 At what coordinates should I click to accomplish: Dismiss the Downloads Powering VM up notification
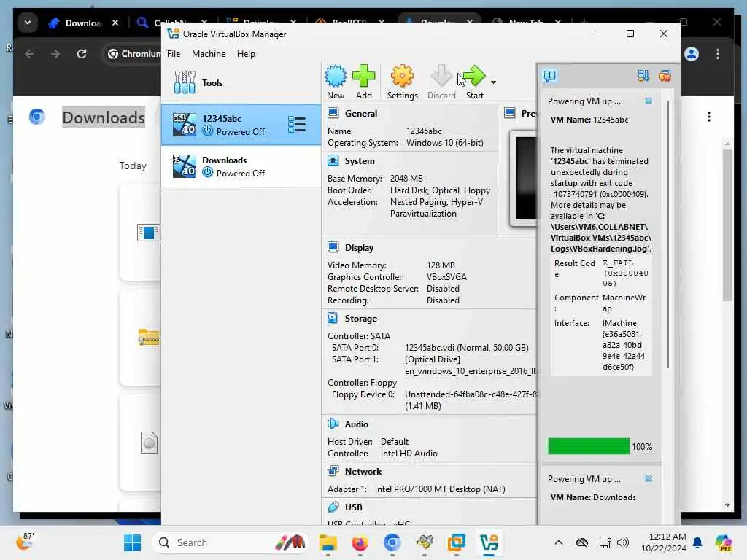pos(649,478)
